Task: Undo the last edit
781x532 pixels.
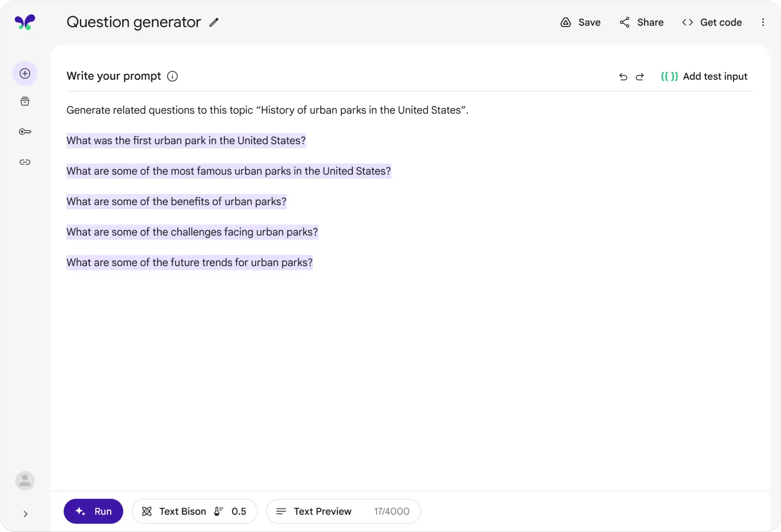Action: coord(623,77)
